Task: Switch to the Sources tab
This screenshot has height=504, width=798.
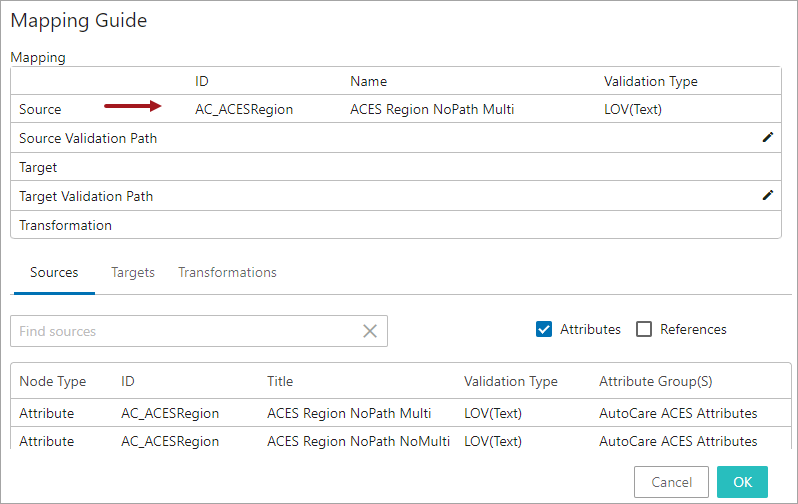Action: (x=54, y=272)
